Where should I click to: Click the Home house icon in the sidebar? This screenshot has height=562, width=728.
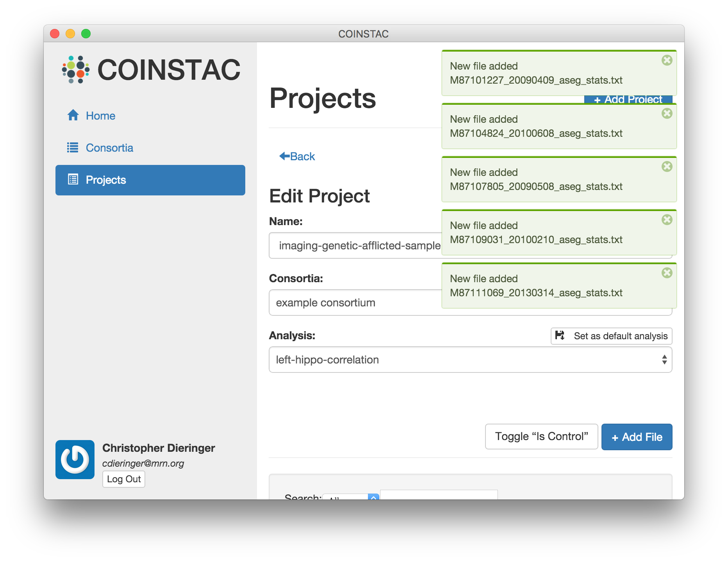(73, 115)
